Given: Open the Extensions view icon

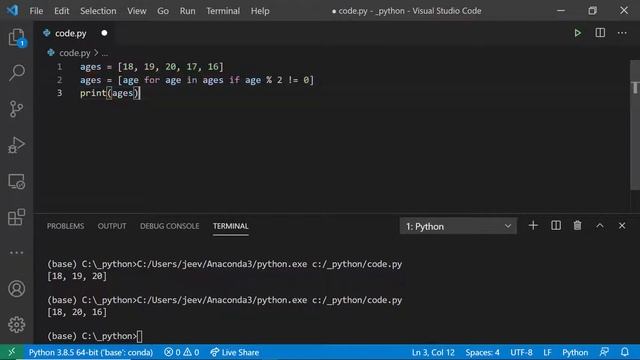Looking at the screenshot, I should [x=16, y=217].
